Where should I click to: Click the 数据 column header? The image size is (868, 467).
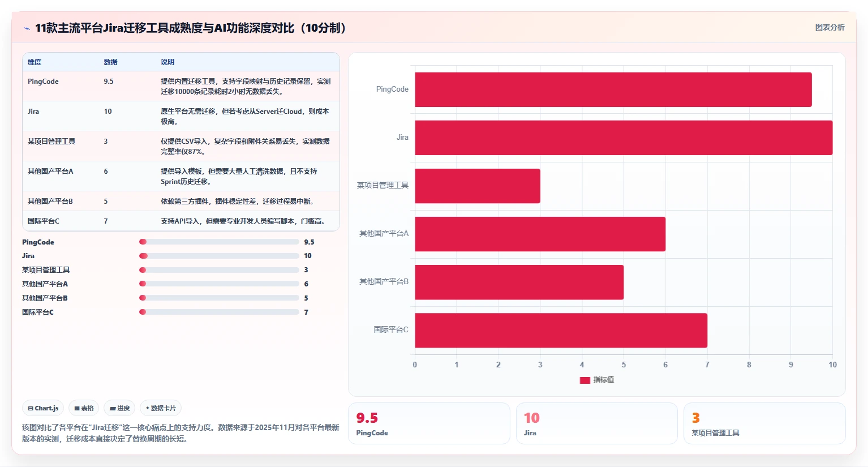(x=111, y=62)
